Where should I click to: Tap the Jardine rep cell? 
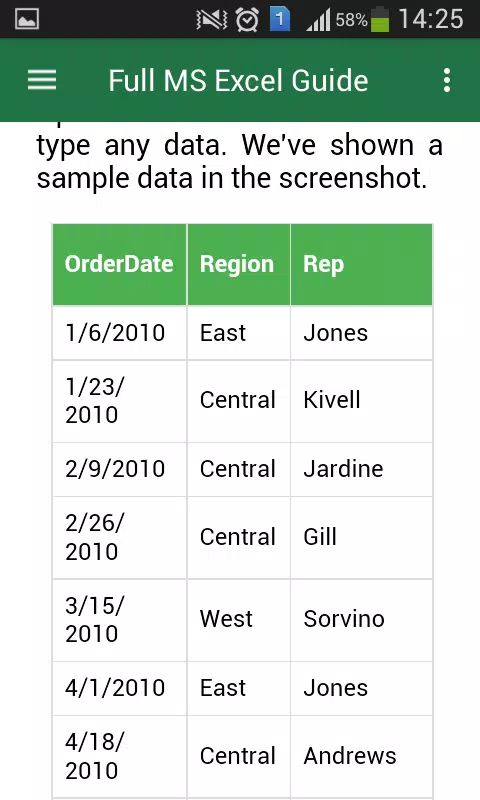(x=362, y=469)
